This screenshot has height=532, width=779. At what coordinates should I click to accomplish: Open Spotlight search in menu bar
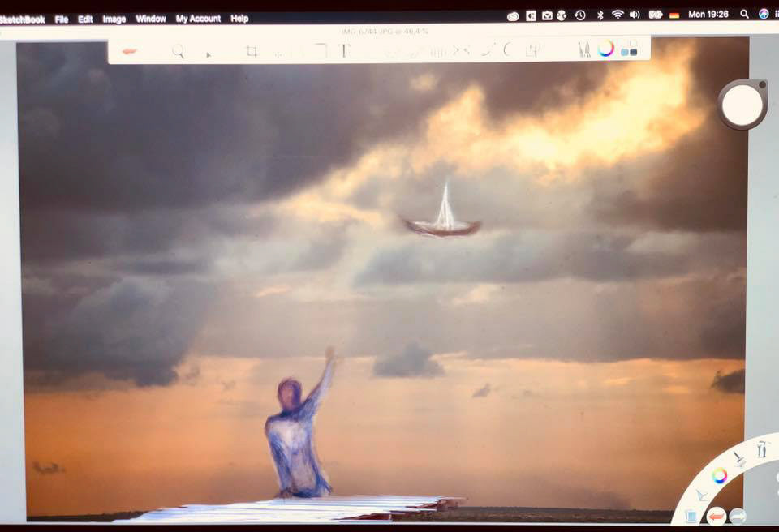point(744,15)
